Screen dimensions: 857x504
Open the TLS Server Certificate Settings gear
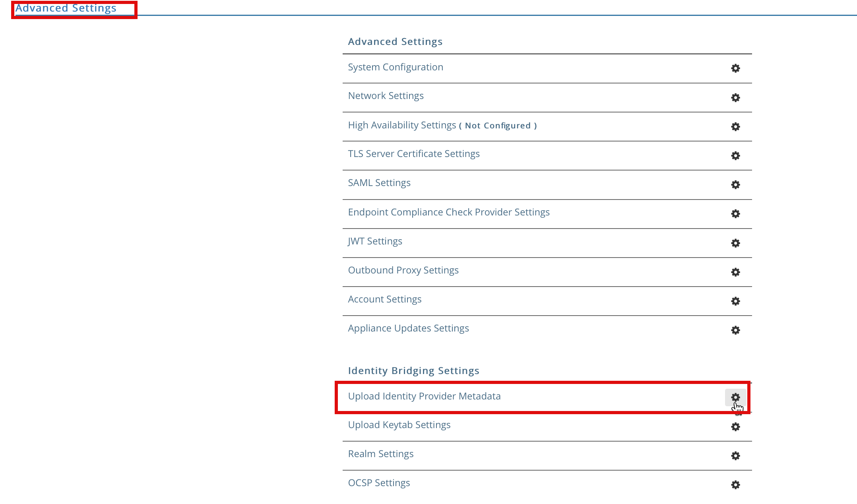click(x=735, y=155)
